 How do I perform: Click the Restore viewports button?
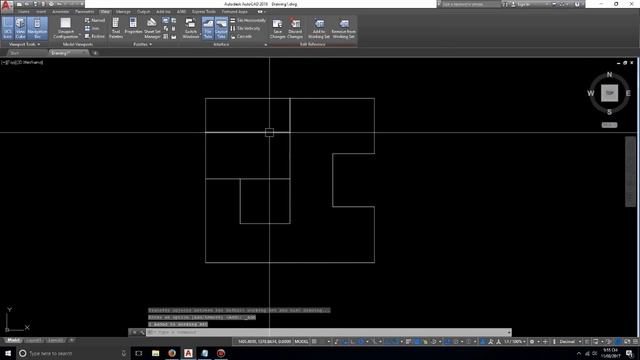(x=95, y=36)
